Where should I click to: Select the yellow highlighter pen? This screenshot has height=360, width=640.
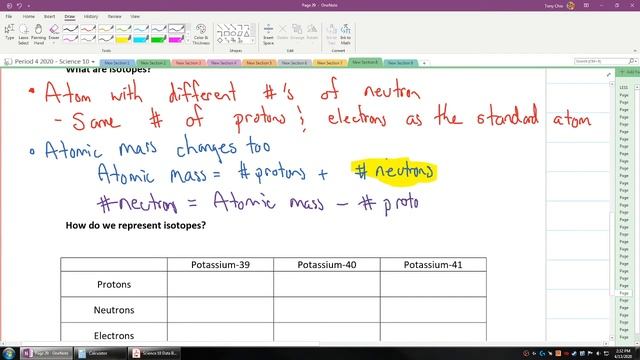(123, 39)
